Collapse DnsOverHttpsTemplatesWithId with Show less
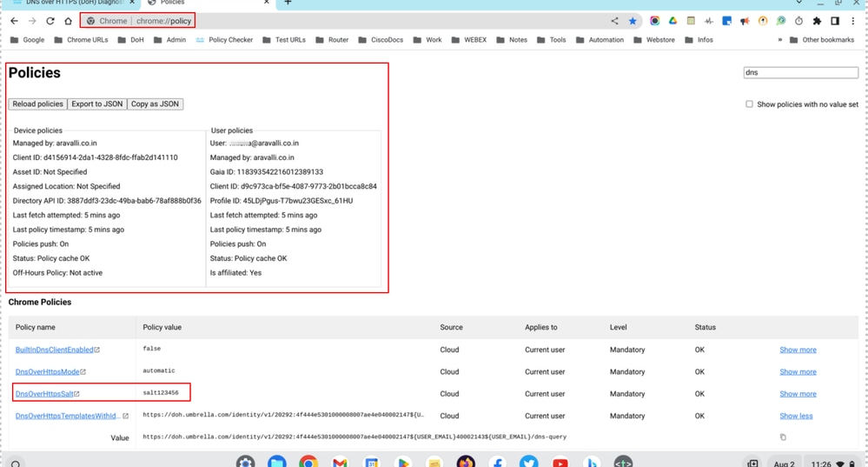Screen dimensions: 868x467 pos(796,416)
